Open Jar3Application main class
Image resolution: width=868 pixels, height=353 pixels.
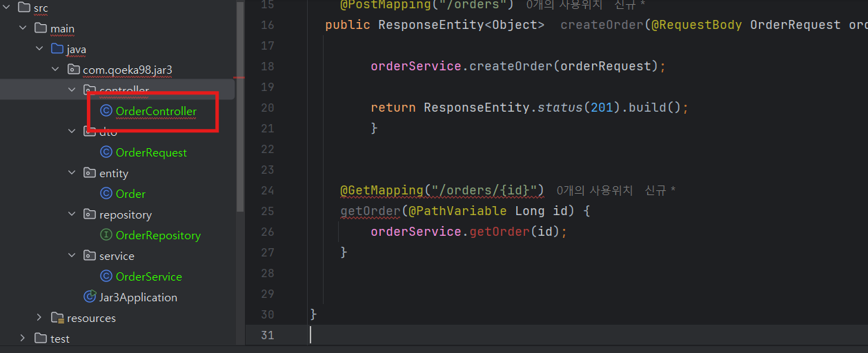138,297
